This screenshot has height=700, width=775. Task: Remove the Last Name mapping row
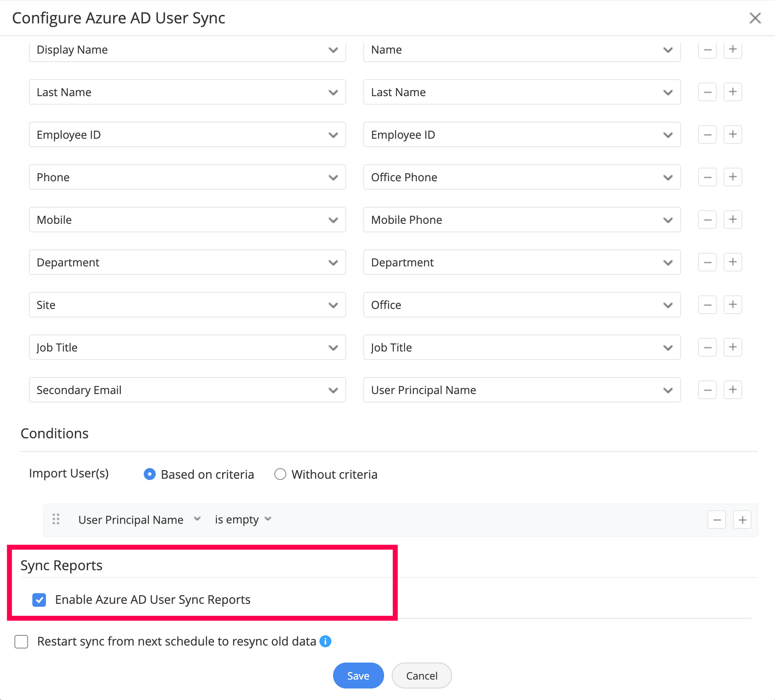click(707, 92)
